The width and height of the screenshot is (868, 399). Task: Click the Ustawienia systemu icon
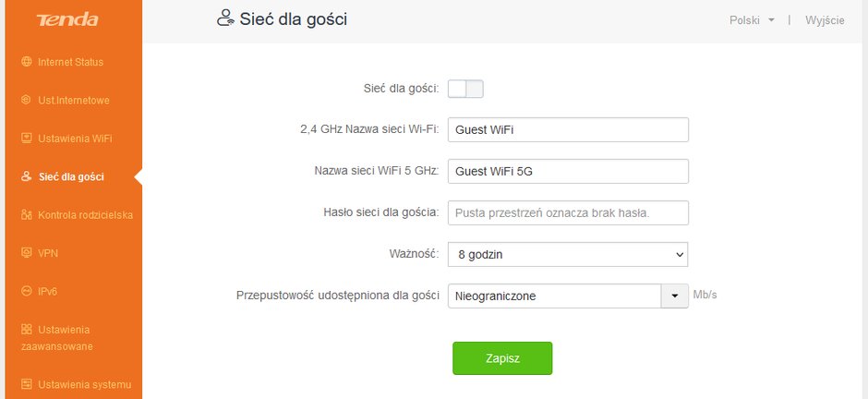click(x=26, y=384)
